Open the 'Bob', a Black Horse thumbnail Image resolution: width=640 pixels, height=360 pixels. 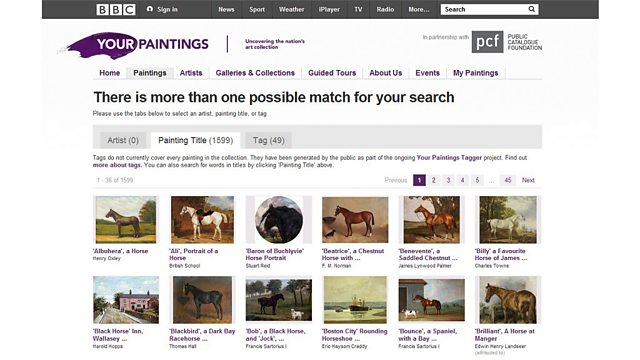pyautogui.click(x=279, y=300)
